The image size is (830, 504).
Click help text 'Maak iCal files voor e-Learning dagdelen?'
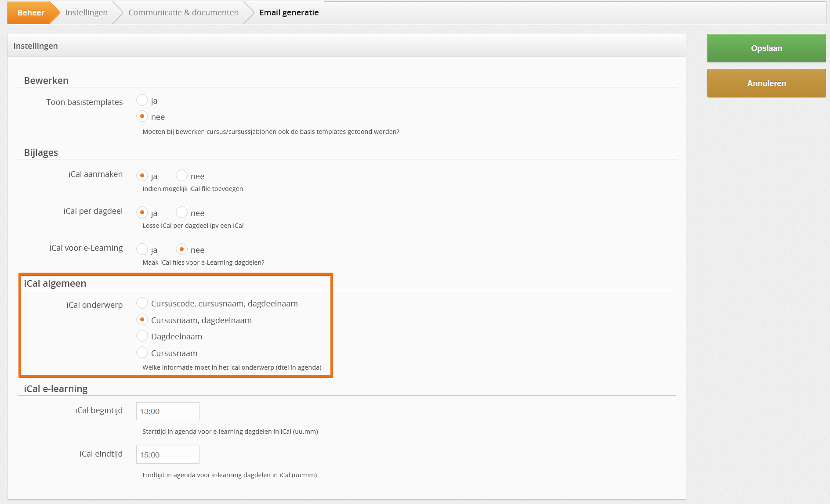(203, 263)
